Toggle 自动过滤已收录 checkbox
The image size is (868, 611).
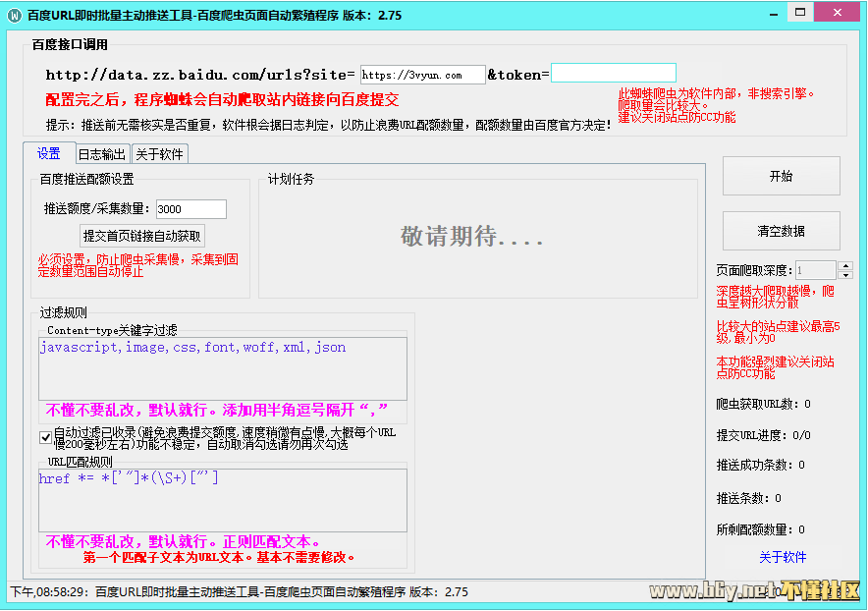coord(46,437)
